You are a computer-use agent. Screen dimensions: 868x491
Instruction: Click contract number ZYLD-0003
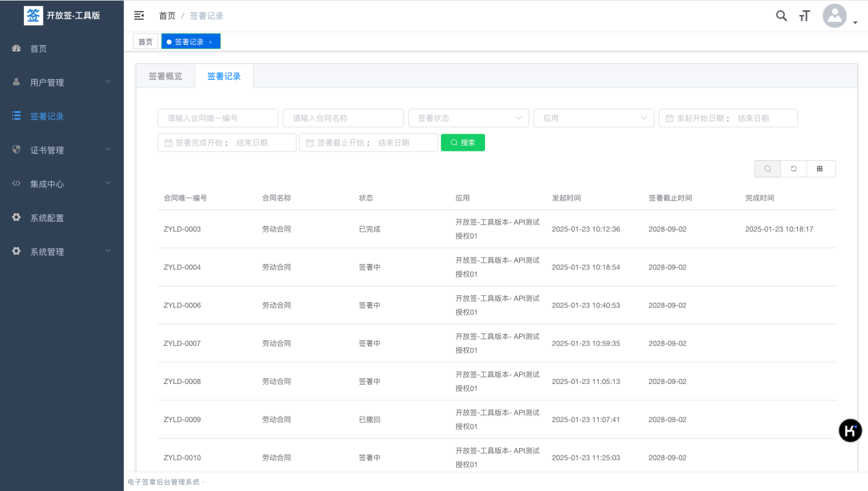pyautogui.click(x=183, y=229)
